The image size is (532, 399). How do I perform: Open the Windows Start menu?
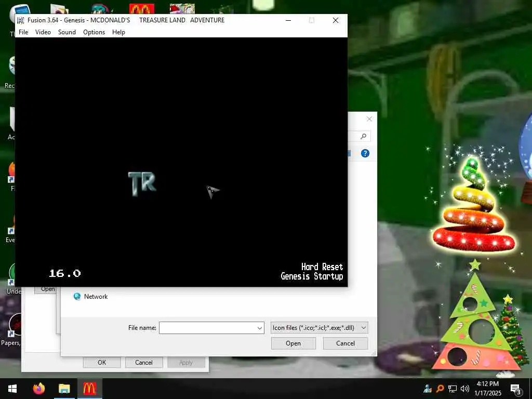12,389
